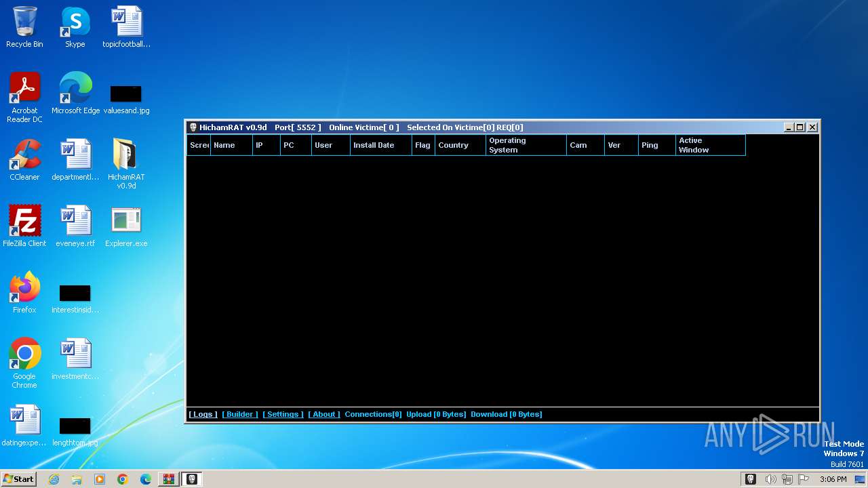The height and width of the screenshot is (488, 868).
Task: Select the Microsoft Edge desktop shortcut
Action: tap(75, 94)
